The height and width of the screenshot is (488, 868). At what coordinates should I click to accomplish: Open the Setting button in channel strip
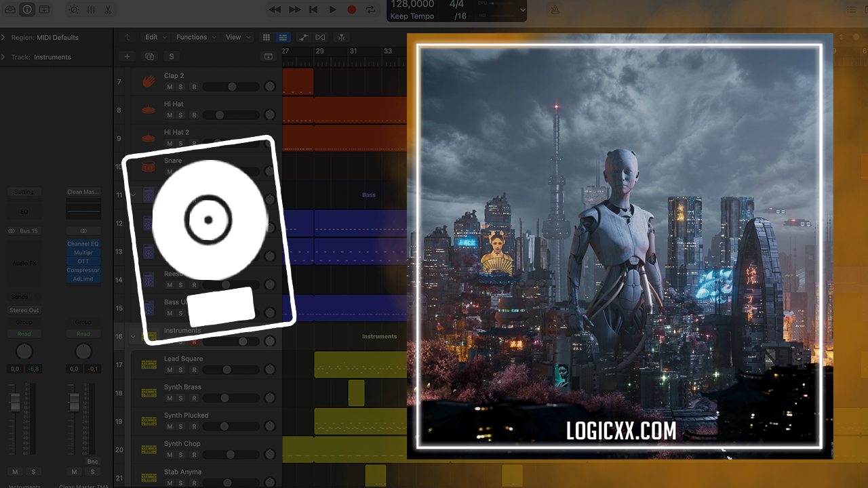tap(24, 192)
